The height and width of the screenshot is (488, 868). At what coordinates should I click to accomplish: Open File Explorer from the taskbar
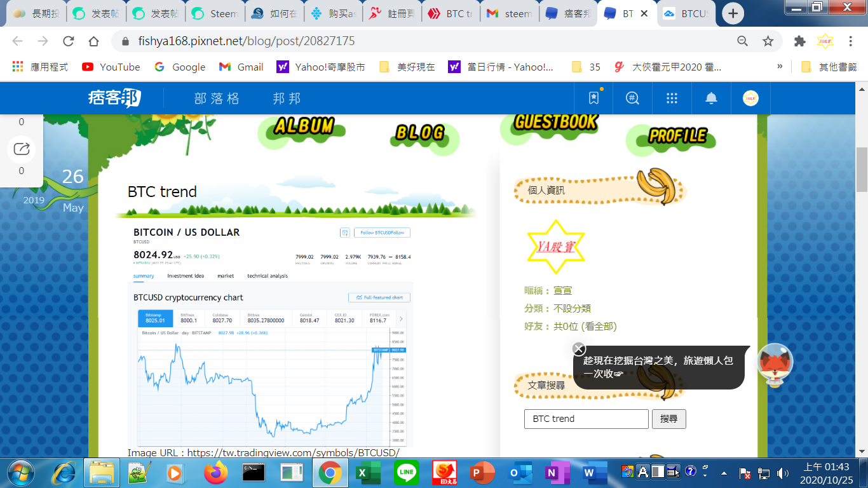point(101,473)
